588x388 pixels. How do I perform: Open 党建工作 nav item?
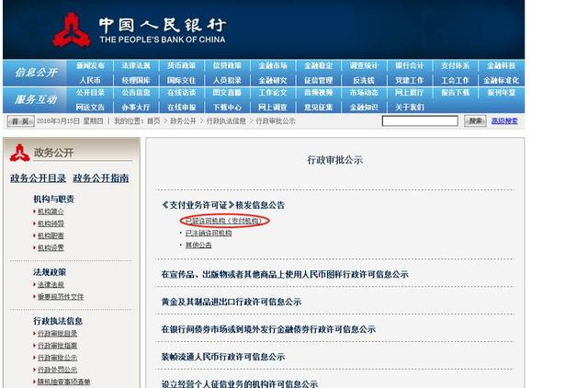click(410, 80)
